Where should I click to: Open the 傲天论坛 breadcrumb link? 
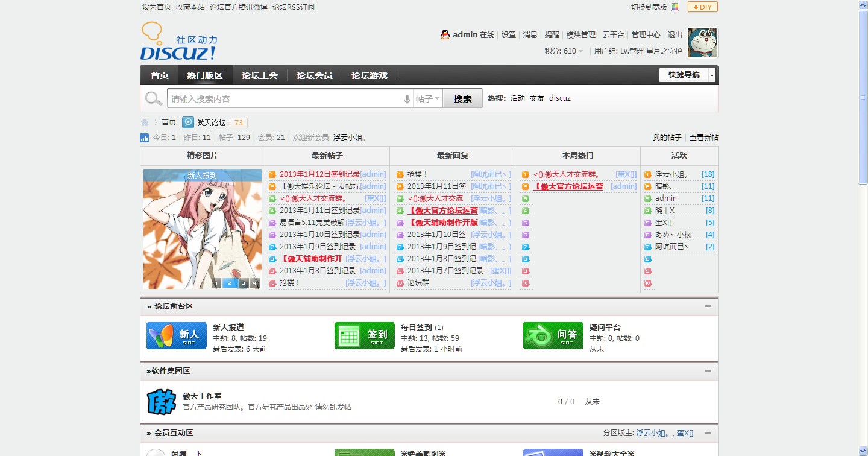(212, 122)
